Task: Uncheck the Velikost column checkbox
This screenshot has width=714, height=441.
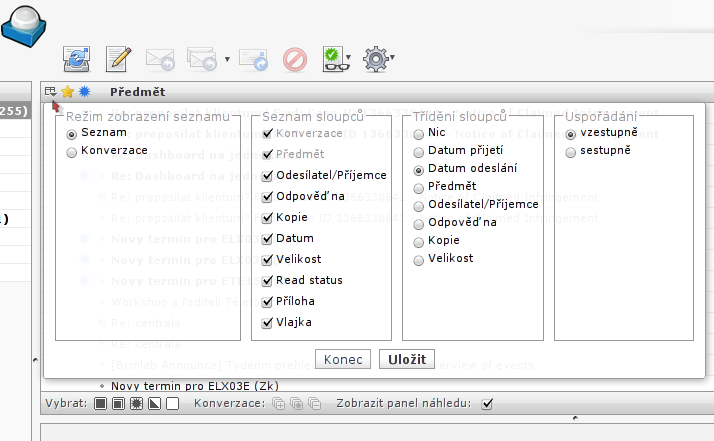Action: tap(267, 260)
